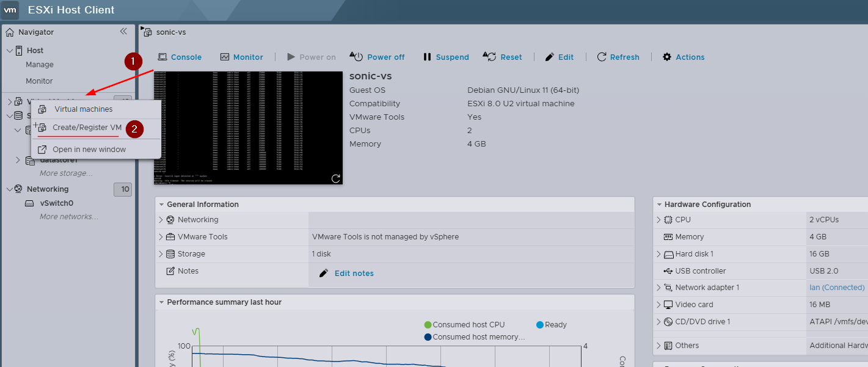868x367 pixels.
Task: Expand the VMware Tools row
Action: pos(161,237)
